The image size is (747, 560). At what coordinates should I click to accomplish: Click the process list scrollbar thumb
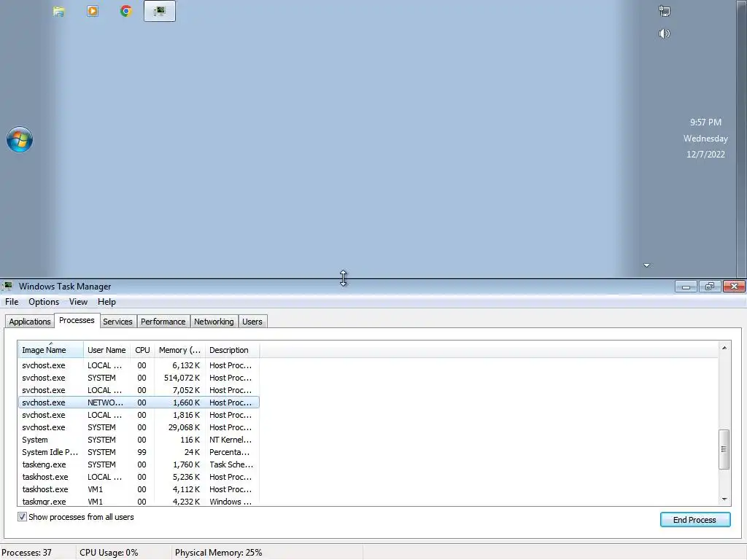pyautogui.click(x=724, y=449)
